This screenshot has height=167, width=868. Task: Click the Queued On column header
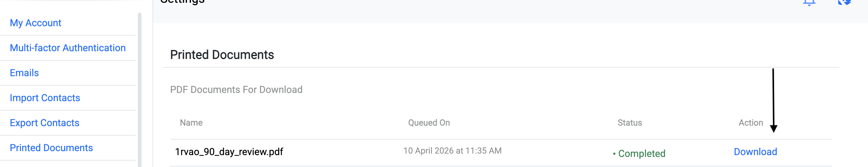(x=429, y=123)
